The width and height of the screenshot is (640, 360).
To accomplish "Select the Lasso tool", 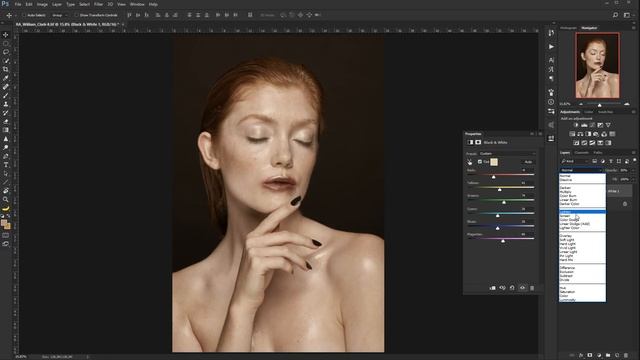I will coord(6,52).
